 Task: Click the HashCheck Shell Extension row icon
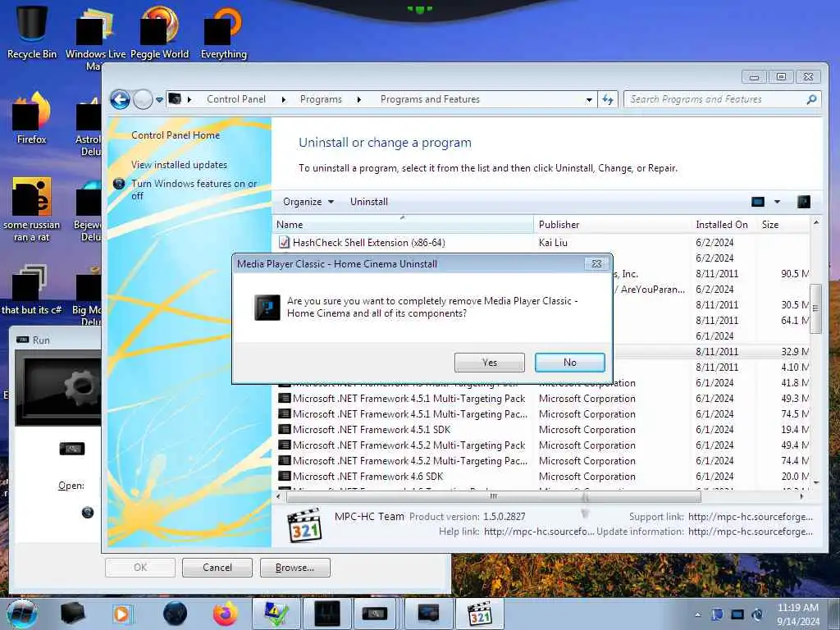284,242
